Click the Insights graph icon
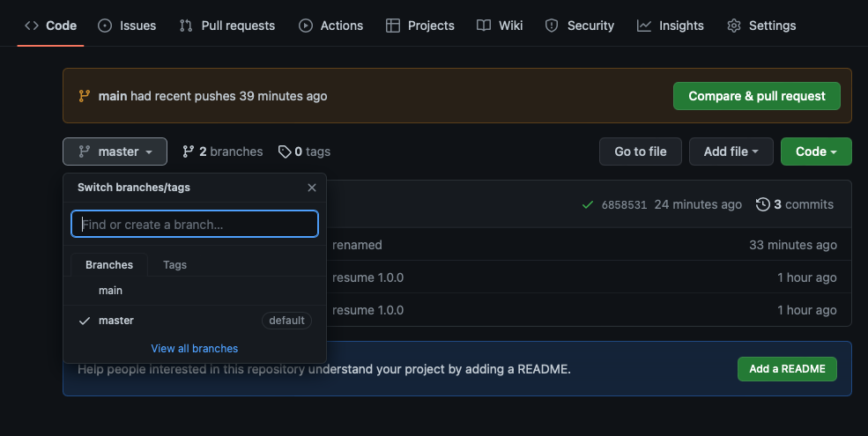Image resolution: width=868 pixels, height=436 pixels. (644, 26)
